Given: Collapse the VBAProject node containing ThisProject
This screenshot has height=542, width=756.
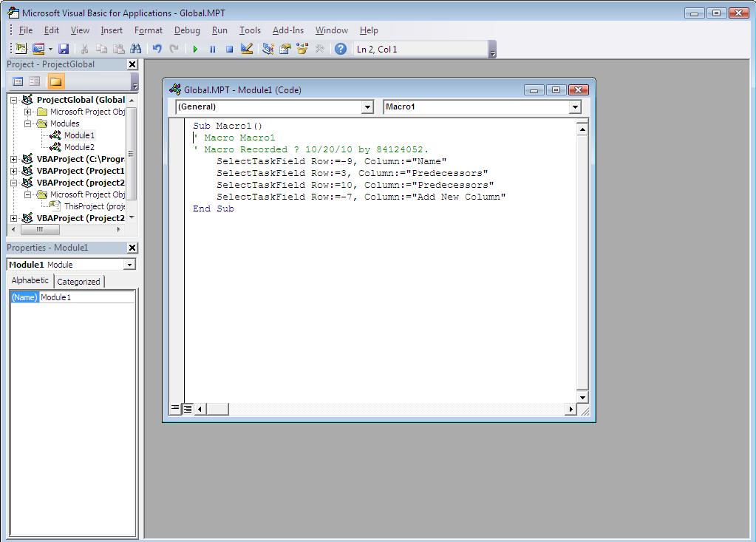Looking at the screenshot, I should [x=14, y=183].
